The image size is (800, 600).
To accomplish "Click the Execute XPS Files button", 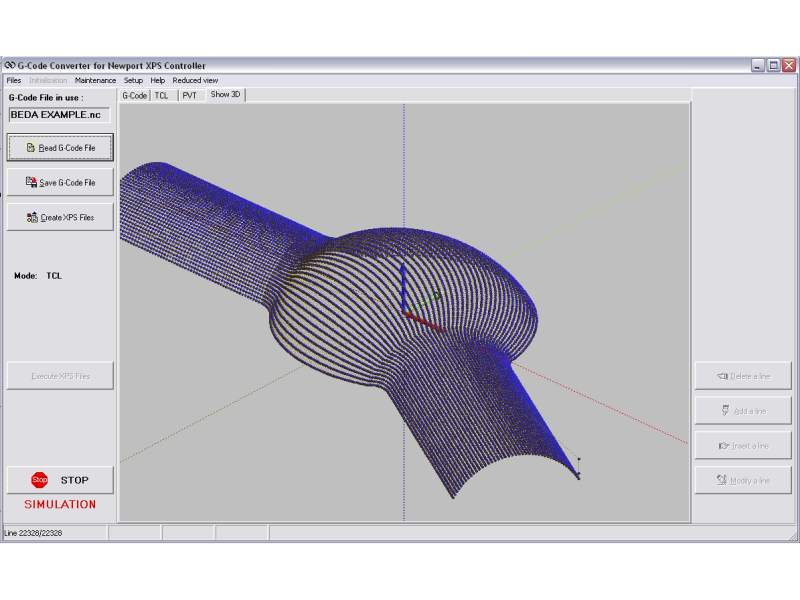I will [60, 376].
